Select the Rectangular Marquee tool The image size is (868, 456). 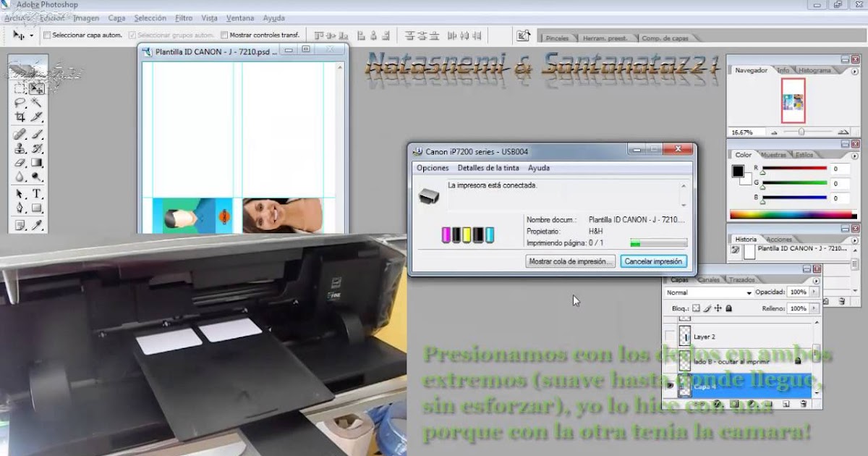[20, 88]
